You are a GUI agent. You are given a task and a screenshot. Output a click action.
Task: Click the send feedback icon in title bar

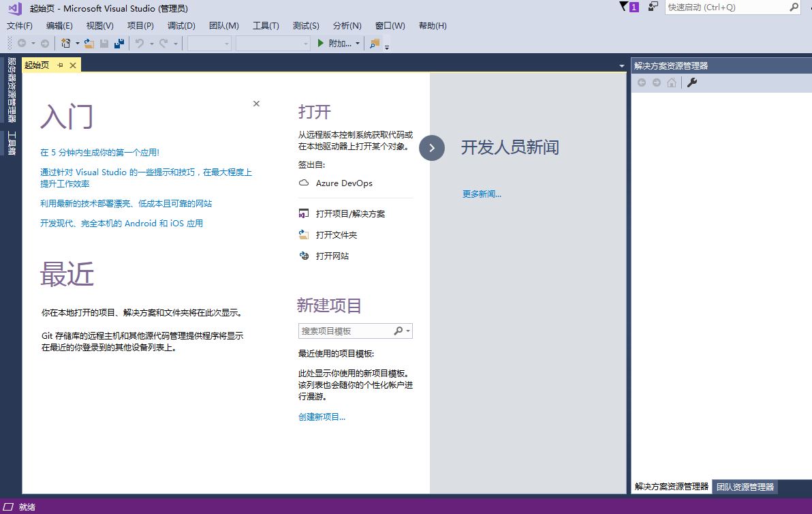click(653, 7)
